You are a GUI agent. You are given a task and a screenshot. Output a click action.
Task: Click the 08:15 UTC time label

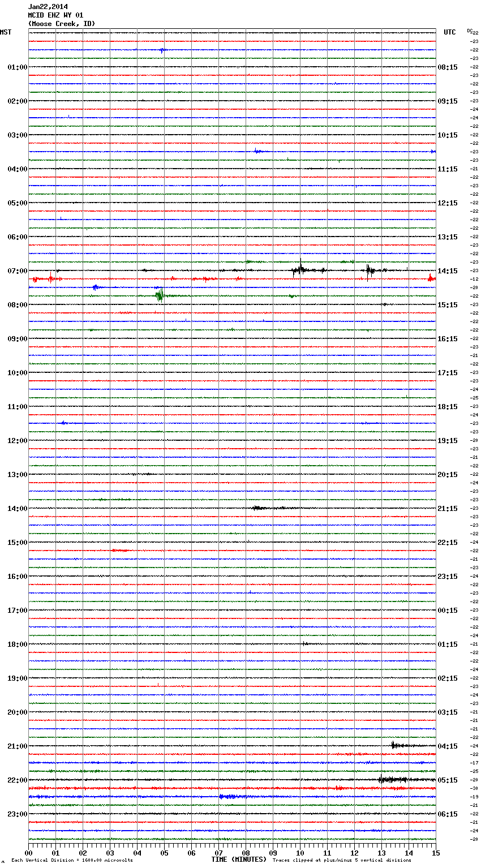pyautogui.click(x=448, y=67)
